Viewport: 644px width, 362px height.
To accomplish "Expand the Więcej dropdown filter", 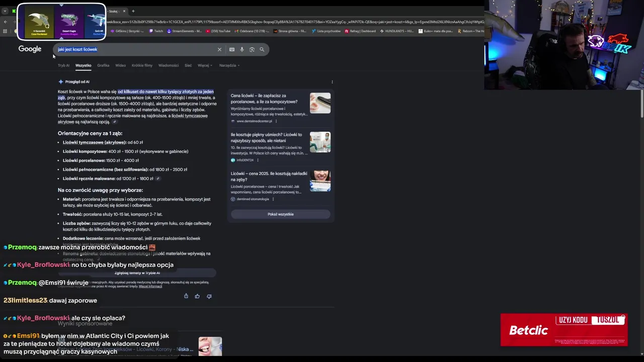I will tap(204, 65).
